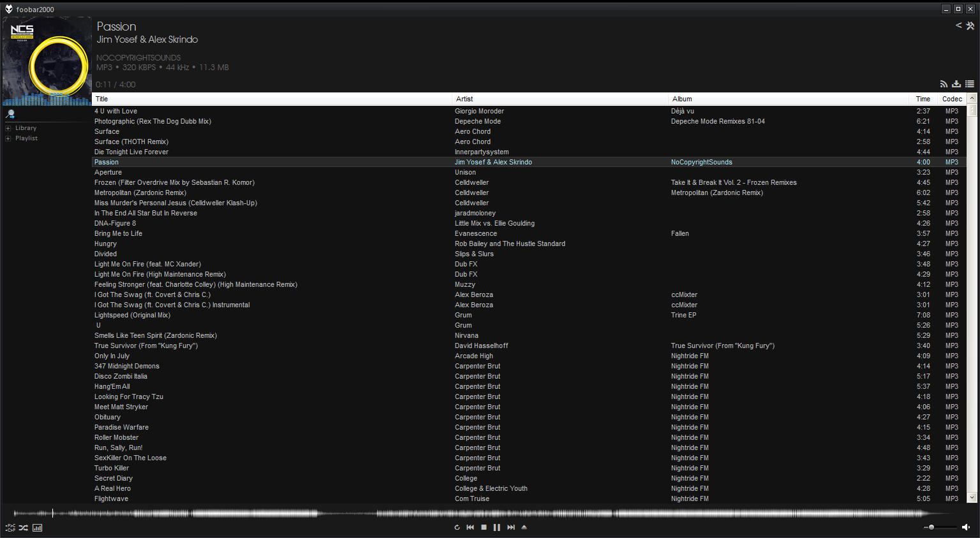The image size is (980, 538).
Task: Mute using the speaker icon
Action: pyautogui.click(x=966, y=527)
